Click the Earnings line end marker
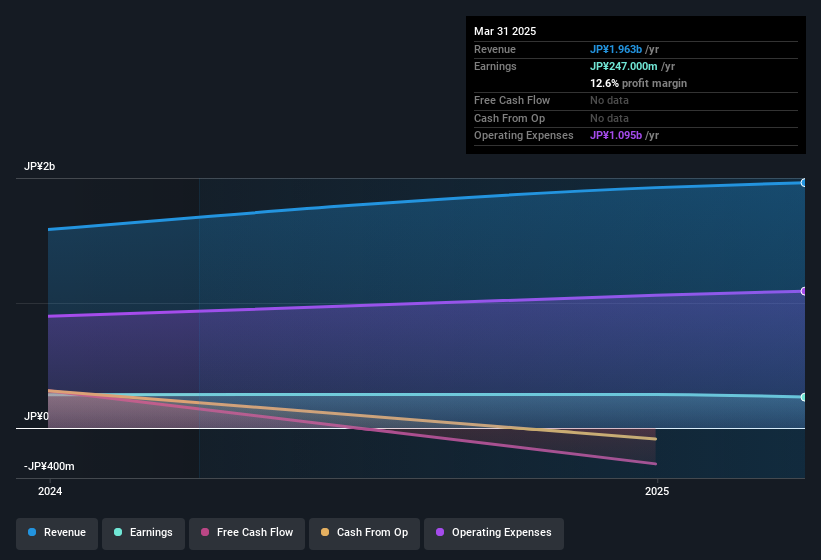The width and height of the screenshot is (821, 560). click(x=803, y=397)
